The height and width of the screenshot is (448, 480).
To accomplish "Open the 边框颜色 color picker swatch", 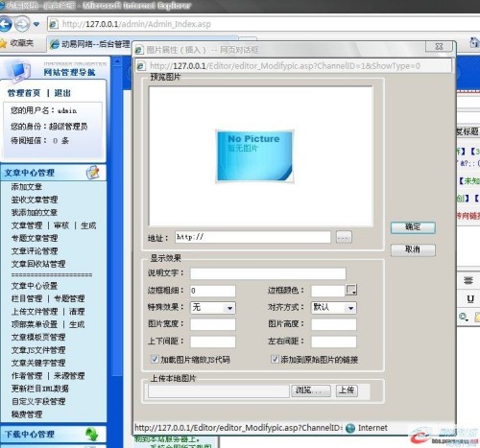I will [351, 290].
